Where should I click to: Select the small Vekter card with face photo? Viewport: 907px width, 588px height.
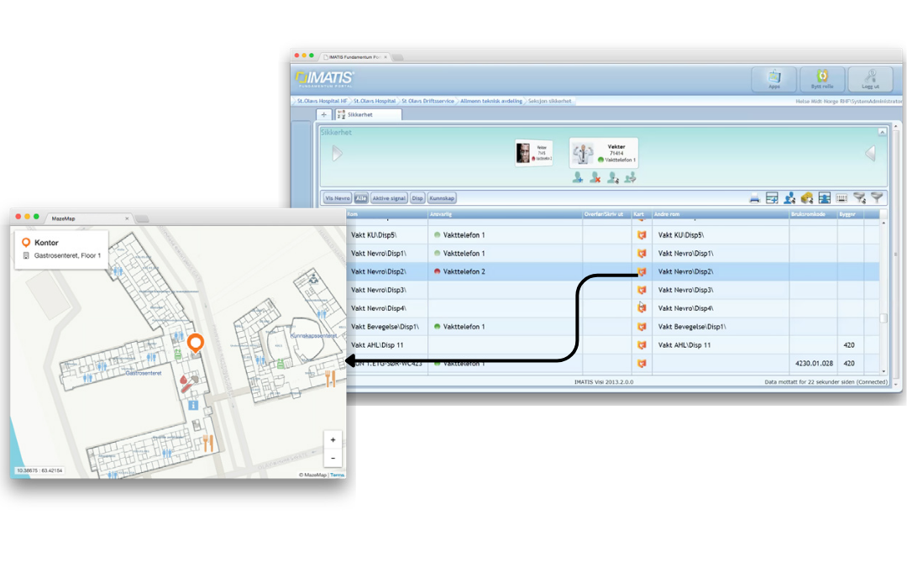click(534, 154)
